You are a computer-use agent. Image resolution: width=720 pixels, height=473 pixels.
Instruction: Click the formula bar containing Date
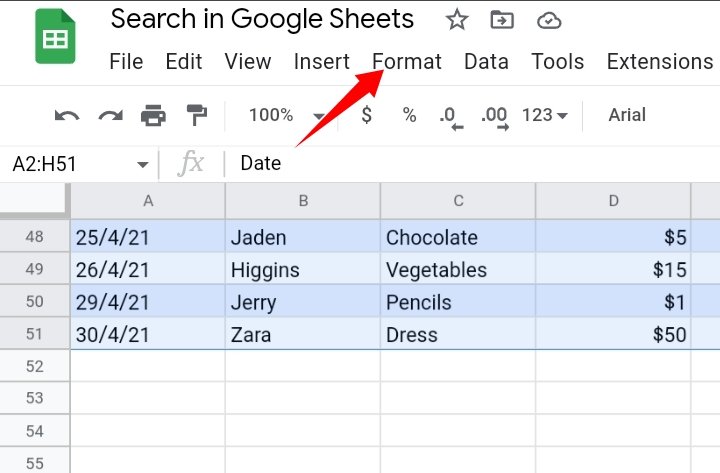pos(472,164)
